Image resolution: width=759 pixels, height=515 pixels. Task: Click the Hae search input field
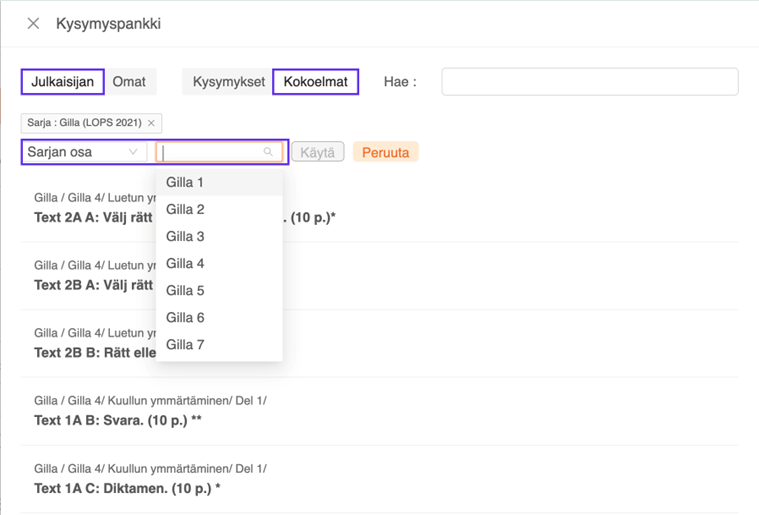589,82
